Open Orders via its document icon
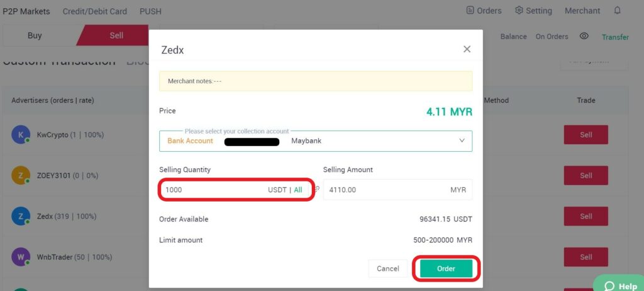Image resolution: width=644 pixels, height=291 pixels. 470,11
